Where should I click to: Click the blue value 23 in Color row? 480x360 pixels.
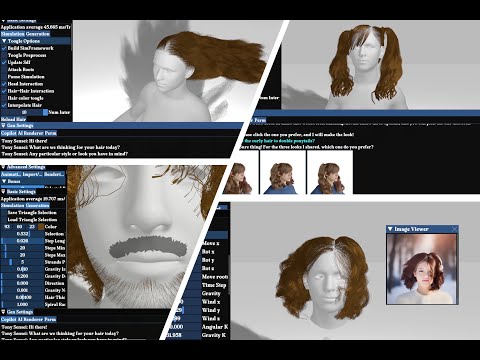pos(32,227)
